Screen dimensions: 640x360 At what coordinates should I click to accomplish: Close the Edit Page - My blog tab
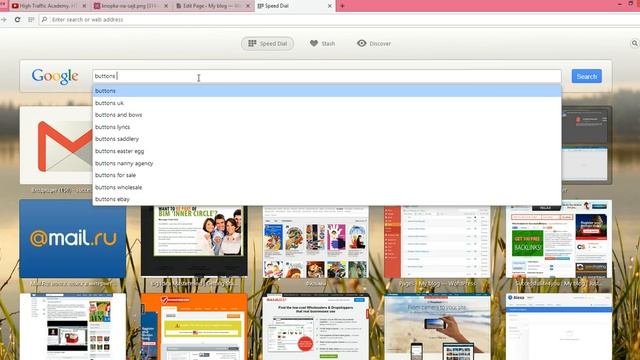(x=248, y=6)
